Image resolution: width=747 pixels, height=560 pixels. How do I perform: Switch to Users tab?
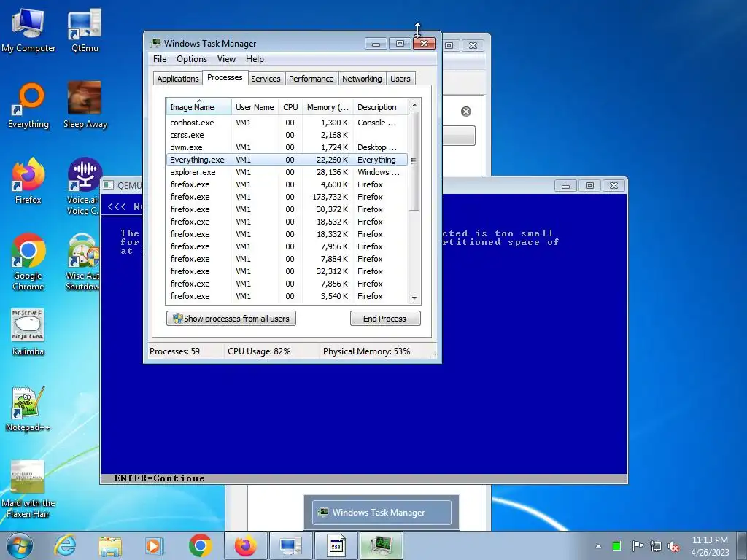400,79
